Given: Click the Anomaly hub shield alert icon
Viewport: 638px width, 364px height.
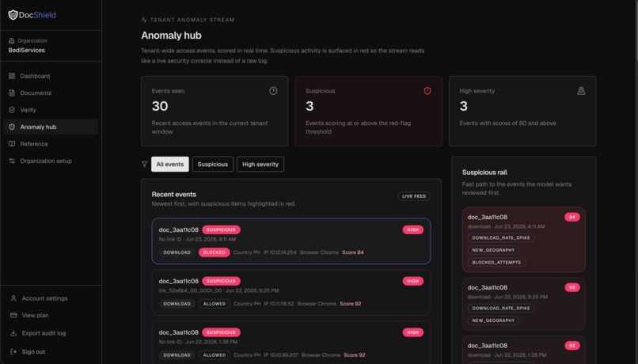Looking at the screenshot, I should pyautogui.click(x=12, y=127).
